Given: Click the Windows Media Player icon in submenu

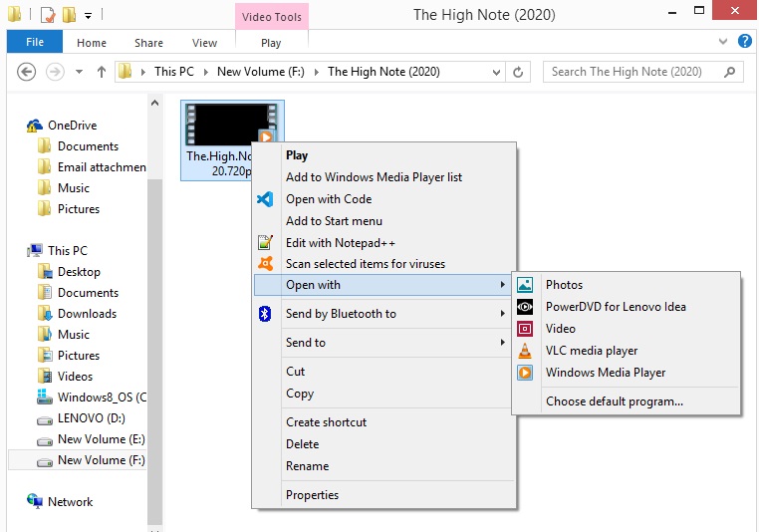Looking at the screenshot, I should point(525,373).
